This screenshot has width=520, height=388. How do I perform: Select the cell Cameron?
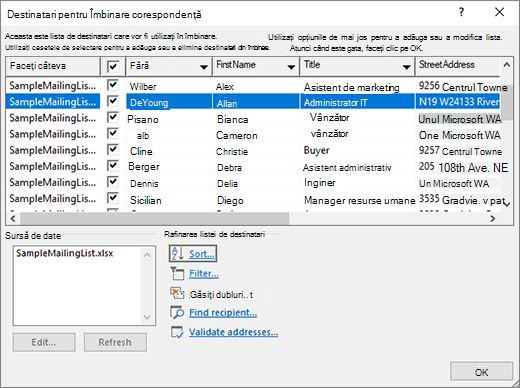(256, 135)
